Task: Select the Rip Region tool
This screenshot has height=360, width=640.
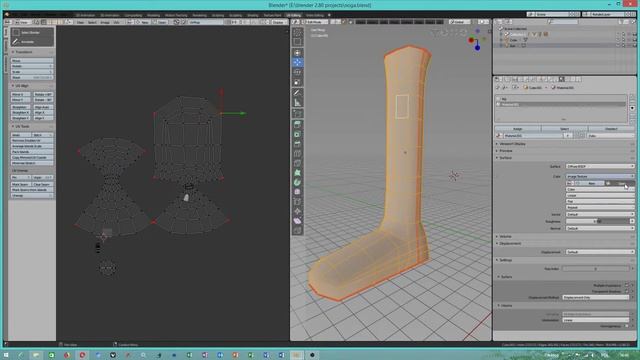Action: [x=298, y=231]
